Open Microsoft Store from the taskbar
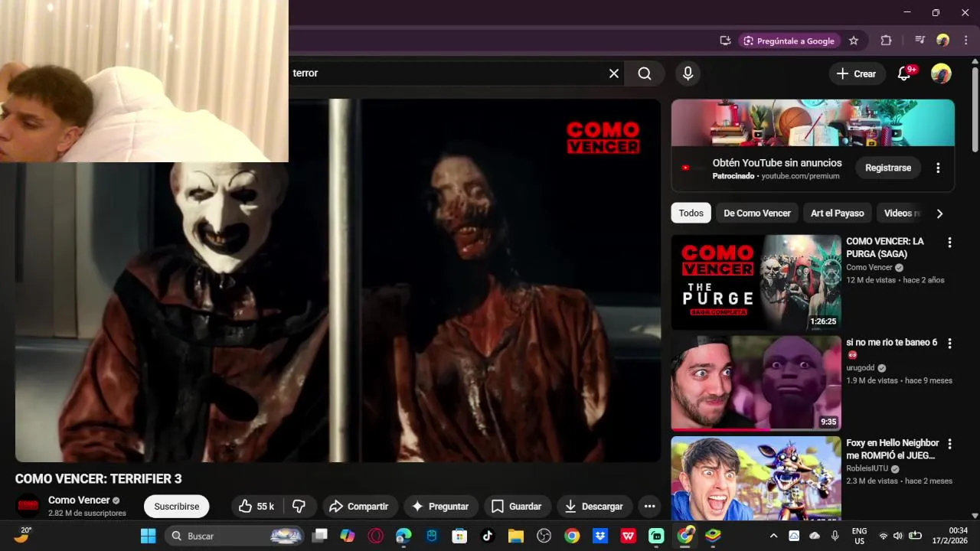The width and height of the screenshot is (980, 551). tap(459, 536)
